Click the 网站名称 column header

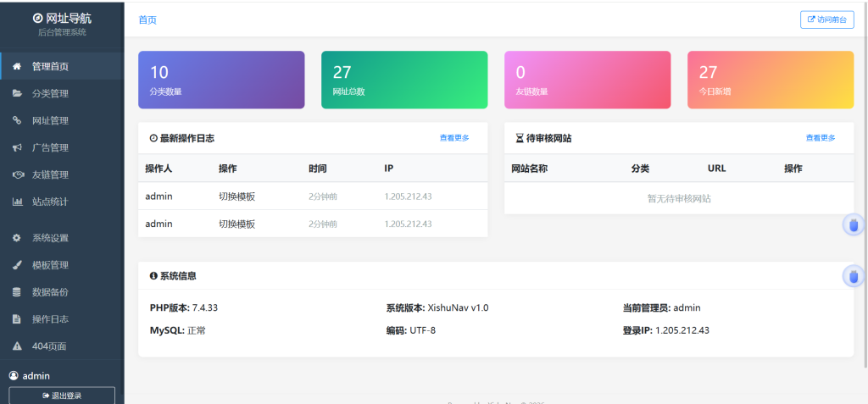[x=530, y=169]
